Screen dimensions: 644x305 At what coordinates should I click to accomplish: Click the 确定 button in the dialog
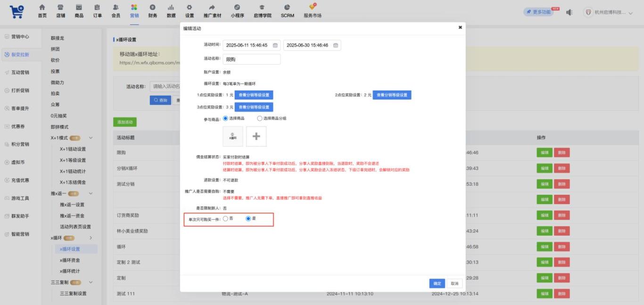click(437, 283)
